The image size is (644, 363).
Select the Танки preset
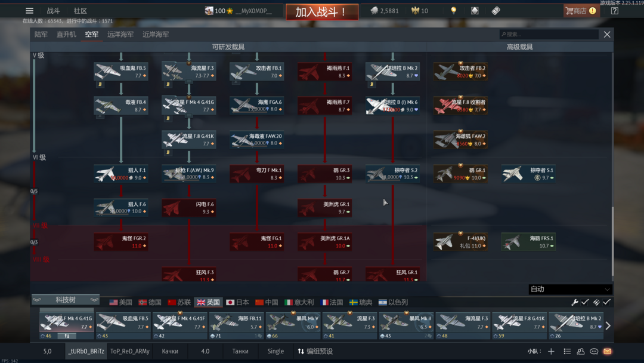pos(240,351)
